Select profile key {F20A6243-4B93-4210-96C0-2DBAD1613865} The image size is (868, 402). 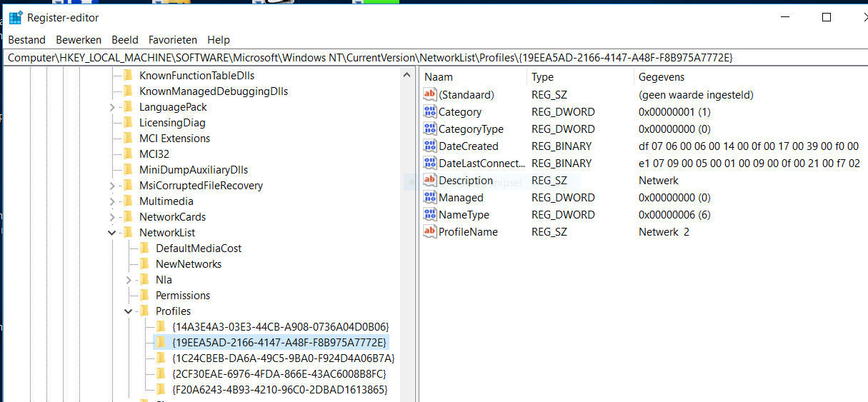280,390
